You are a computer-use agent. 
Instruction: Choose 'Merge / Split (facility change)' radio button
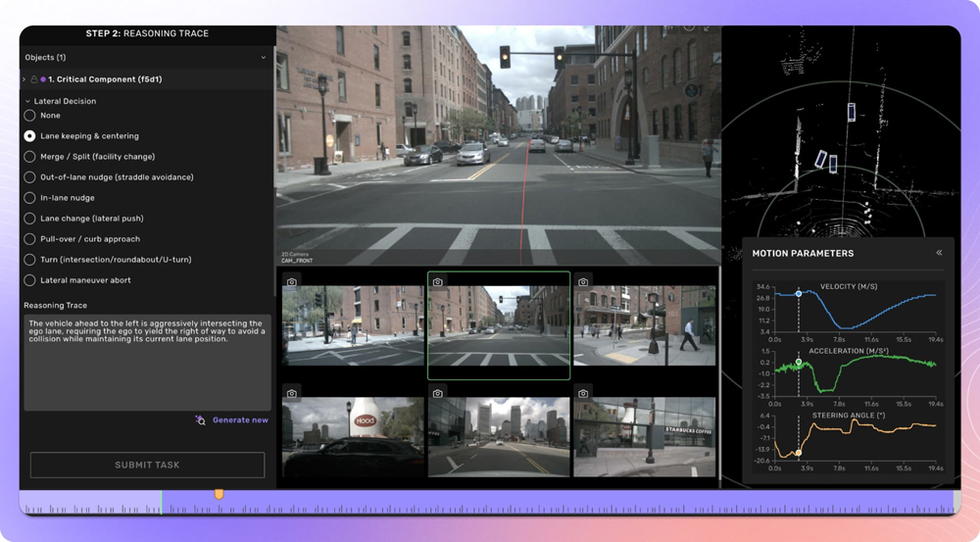(x=30, y=157)
